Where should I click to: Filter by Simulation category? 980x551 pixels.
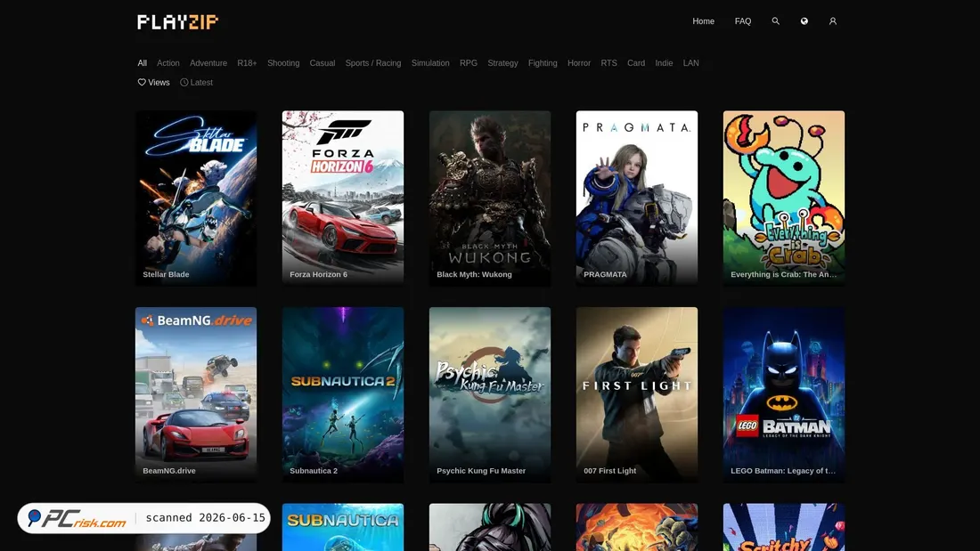coord(430,63)
